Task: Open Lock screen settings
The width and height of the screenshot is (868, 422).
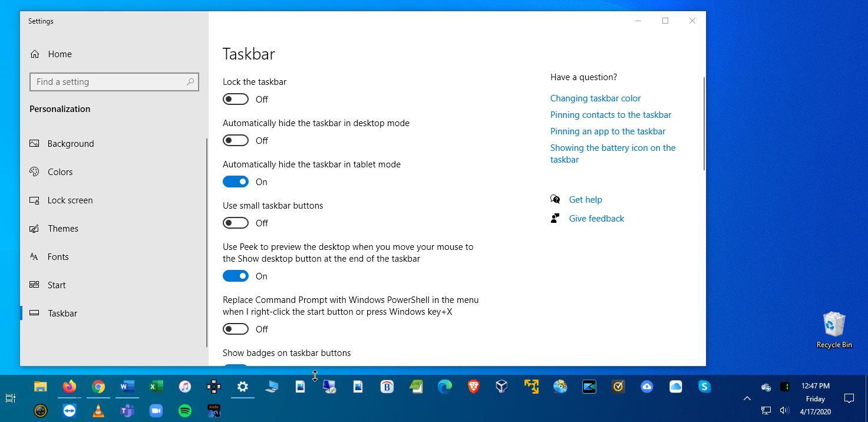Action: 113,200
